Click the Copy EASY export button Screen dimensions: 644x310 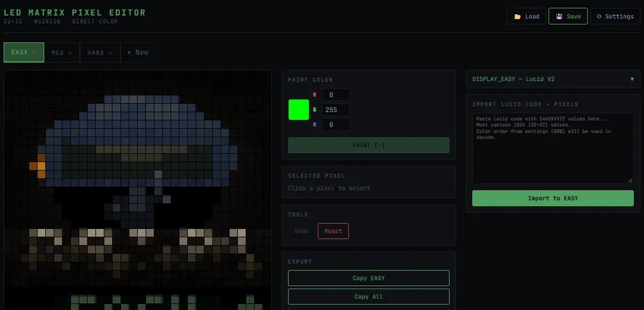click(x=369, y=278)
